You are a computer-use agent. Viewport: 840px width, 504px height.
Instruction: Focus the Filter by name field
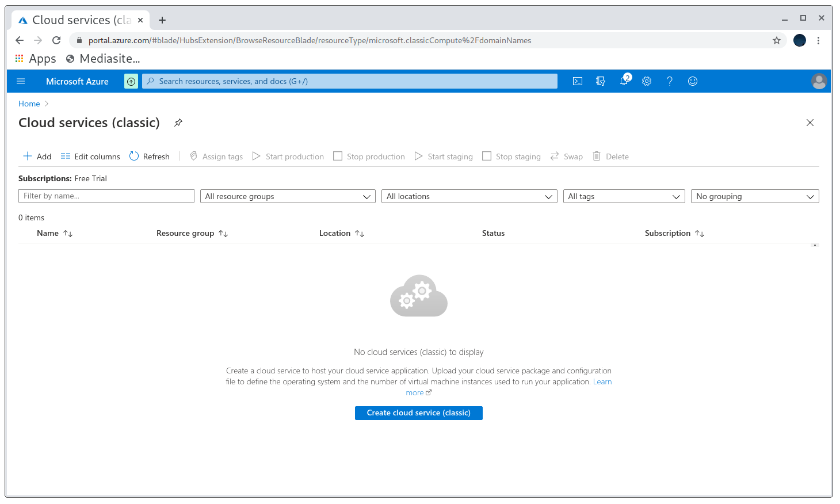tap(106, 196)
